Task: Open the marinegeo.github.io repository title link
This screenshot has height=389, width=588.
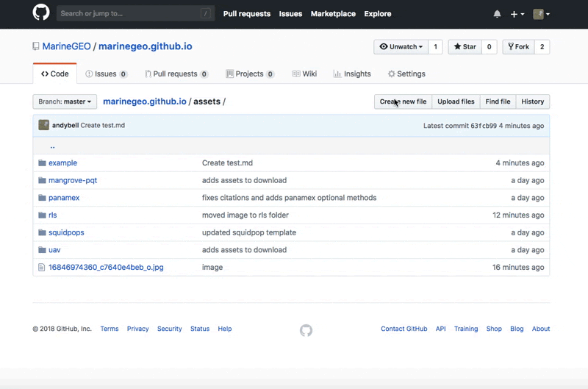Action: click(145, 46)
